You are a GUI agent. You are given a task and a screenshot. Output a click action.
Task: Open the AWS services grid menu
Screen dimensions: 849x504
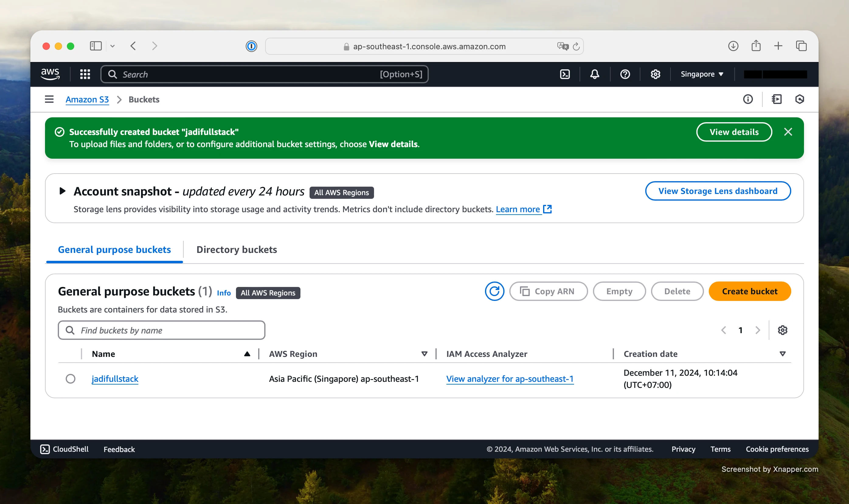click(x=85, y=74)
